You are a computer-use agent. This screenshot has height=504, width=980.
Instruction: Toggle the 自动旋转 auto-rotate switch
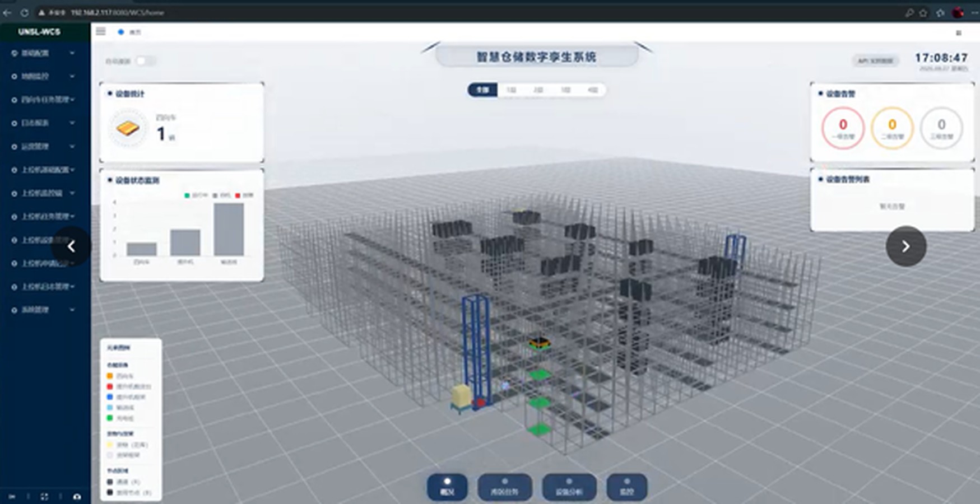pyautogui.click(x=145, y=61)
